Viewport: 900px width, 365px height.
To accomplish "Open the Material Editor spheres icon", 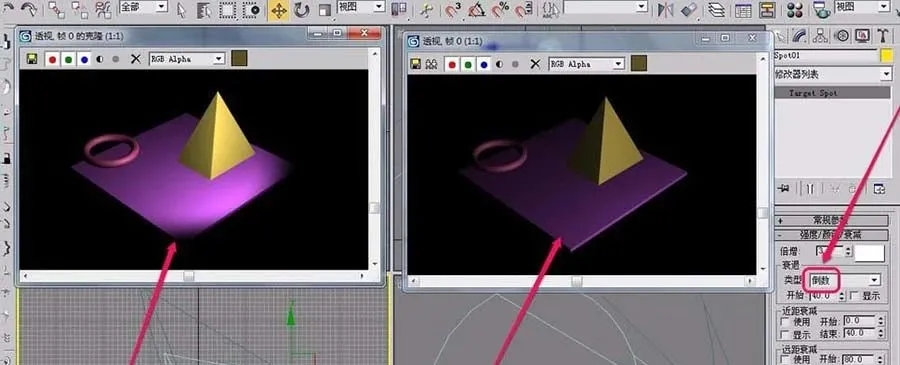I will pyautogui.click(x=795, y=9).
